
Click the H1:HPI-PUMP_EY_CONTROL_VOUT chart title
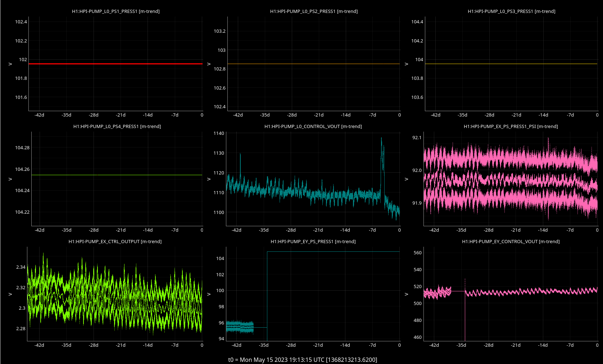coord(511,241)
